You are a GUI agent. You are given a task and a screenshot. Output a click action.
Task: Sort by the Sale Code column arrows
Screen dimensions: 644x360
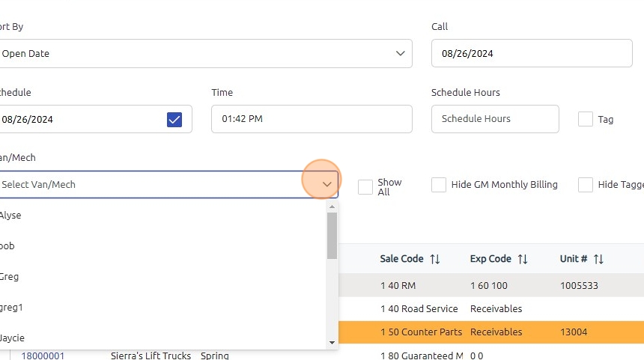click(x=435, y=259)
